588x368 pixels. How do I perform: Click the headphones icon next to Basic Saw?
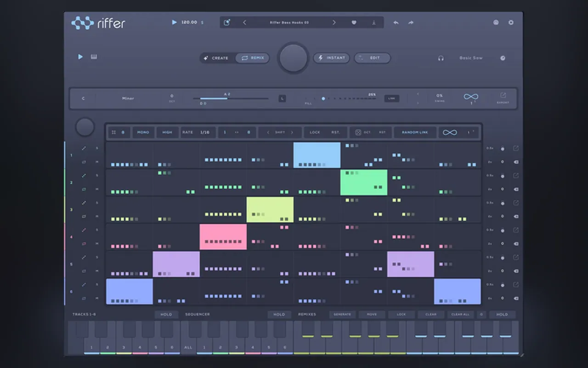click(x=441, y=58)
